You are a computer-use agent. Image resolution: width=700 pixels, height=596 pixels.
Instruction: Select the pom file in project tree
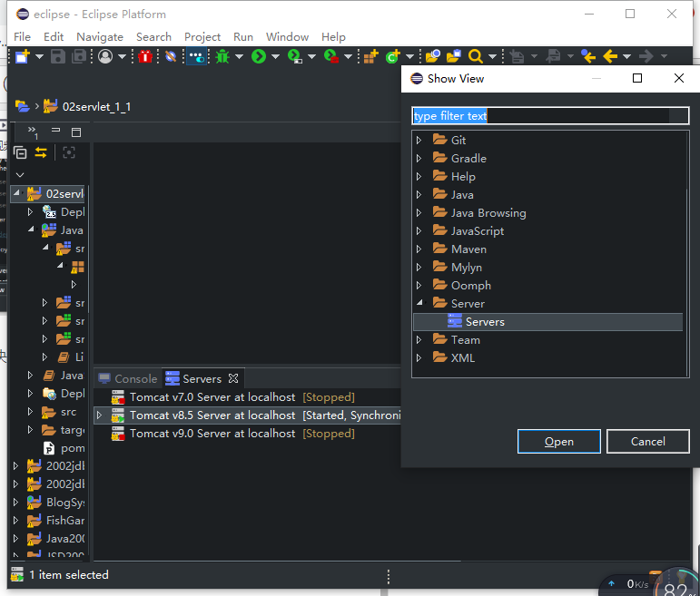[73, 448]
